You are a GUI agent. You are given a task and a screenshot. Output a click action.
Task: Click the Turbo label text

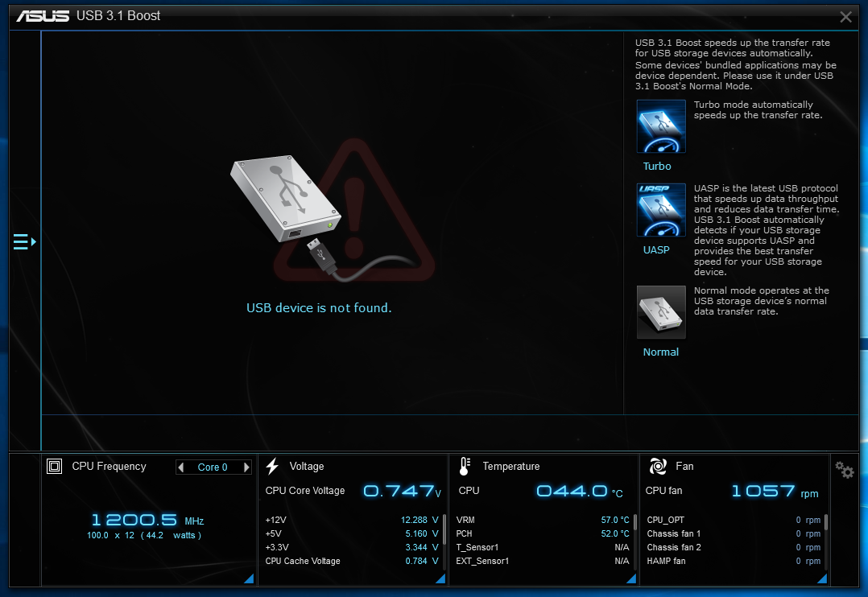[x=657, y=166]
